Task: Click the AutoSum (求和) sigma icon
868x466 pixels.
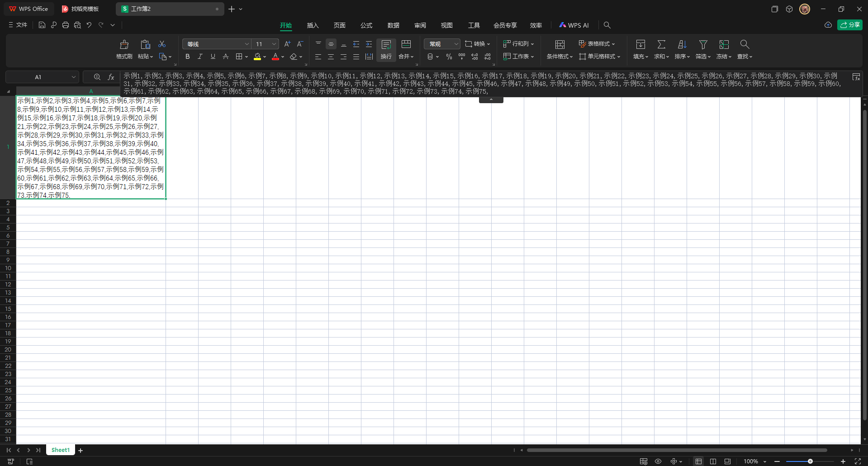Action: pyautogui.click(x=661, y=44)
